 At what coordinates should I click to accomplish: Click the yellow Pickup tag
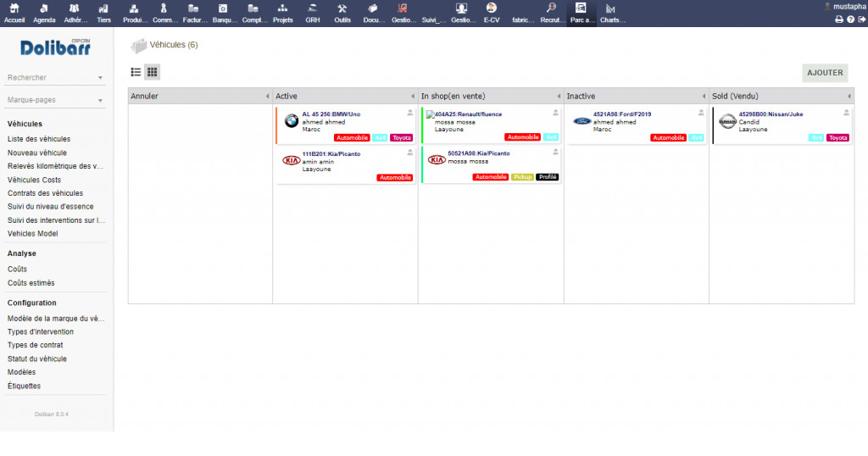pos(522,177)
